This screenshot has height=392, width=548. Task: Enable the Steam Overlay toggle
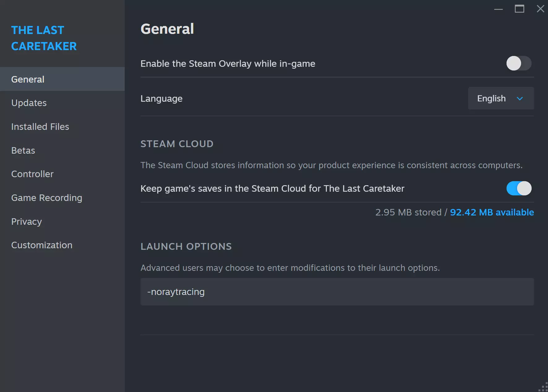[519, 63]
